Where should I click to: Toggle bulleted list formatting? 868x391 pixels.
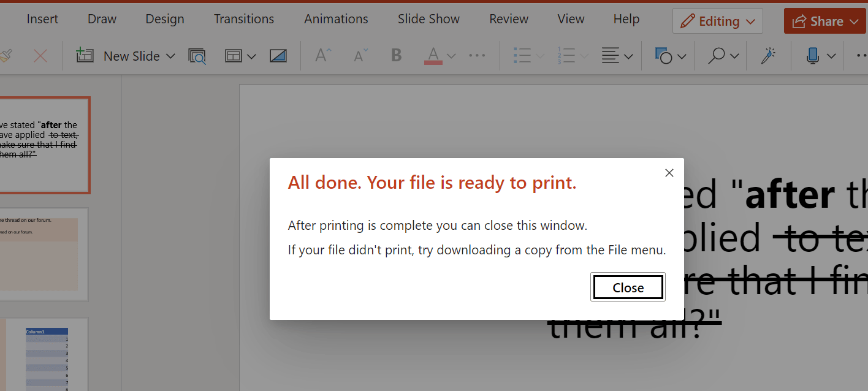tap(523, 56)
